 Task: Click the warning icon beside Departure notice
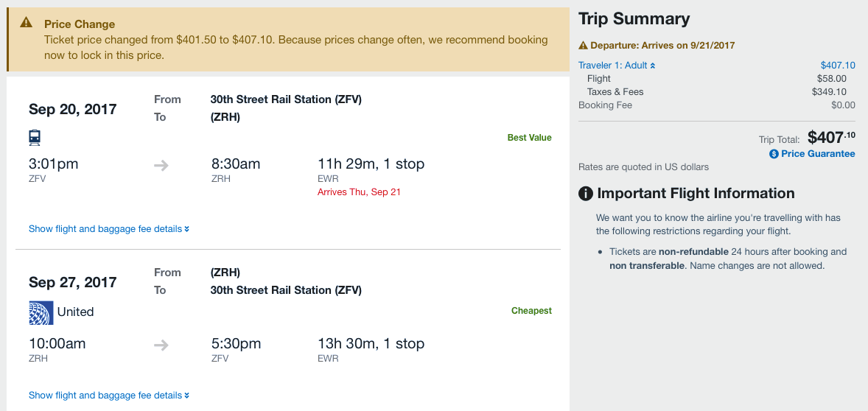click(x=584, y=46)
